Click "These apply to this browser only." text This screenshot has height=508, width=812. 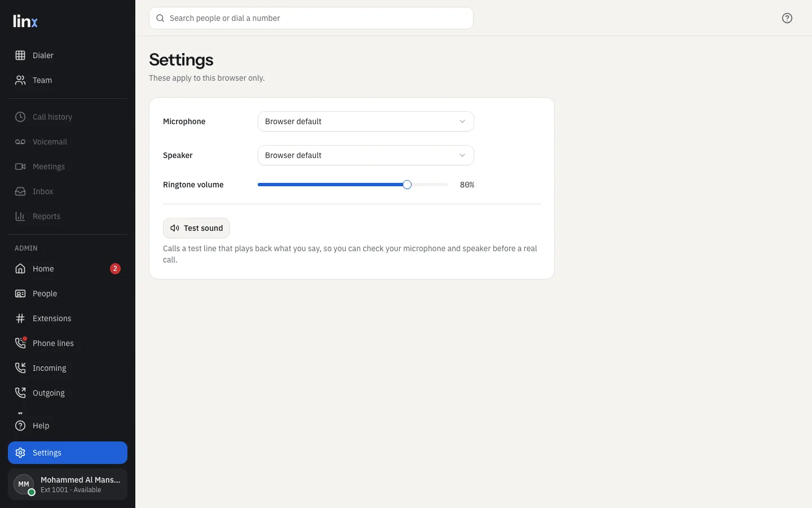207,78
